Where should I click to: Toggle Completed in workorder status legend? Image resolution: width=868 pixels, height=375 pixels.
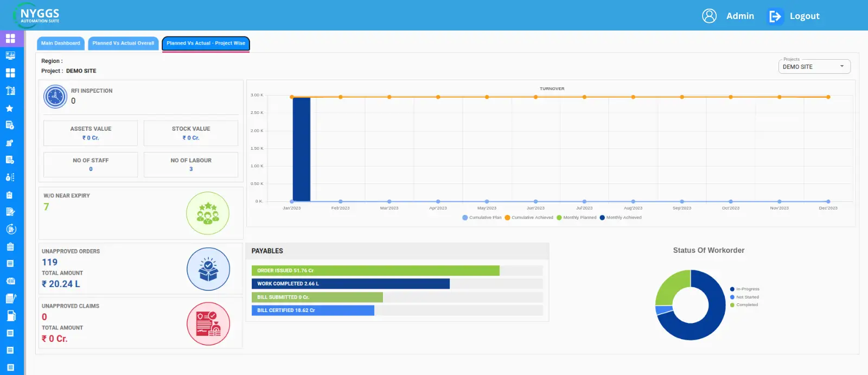click(x=746, y=305)
